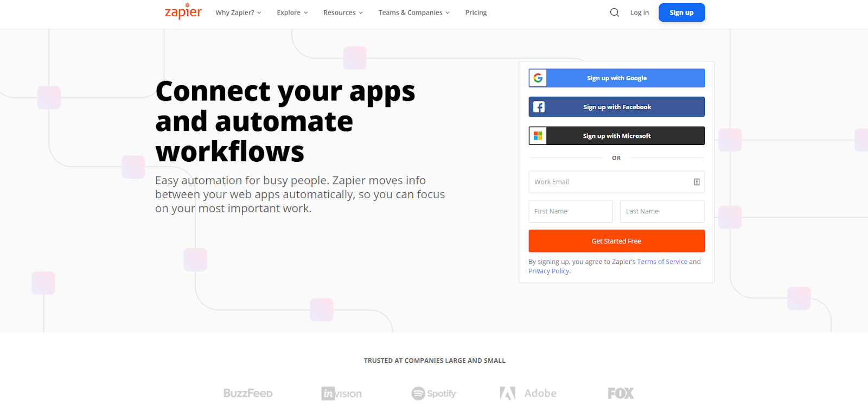Sign up with Microsoft
Image resolution: width=868 pixels, height=417 pixels.
click(x=617, y=136)
